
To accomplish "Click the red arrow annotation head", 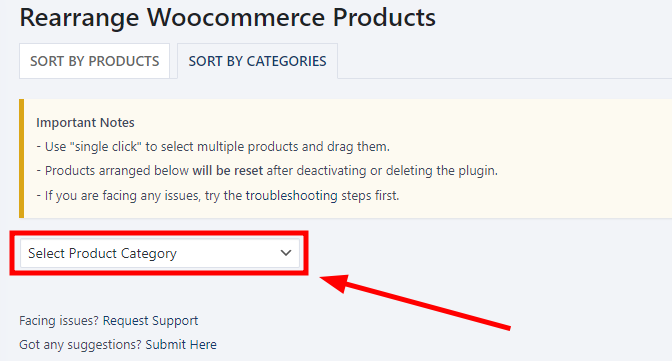I will tap(336, 283).
